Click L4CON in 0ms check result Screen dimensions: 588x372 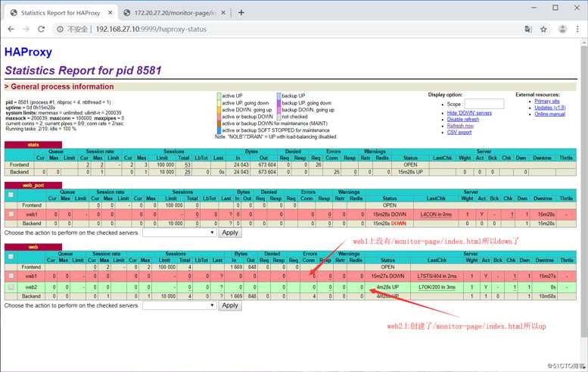(x=436, y=214)
